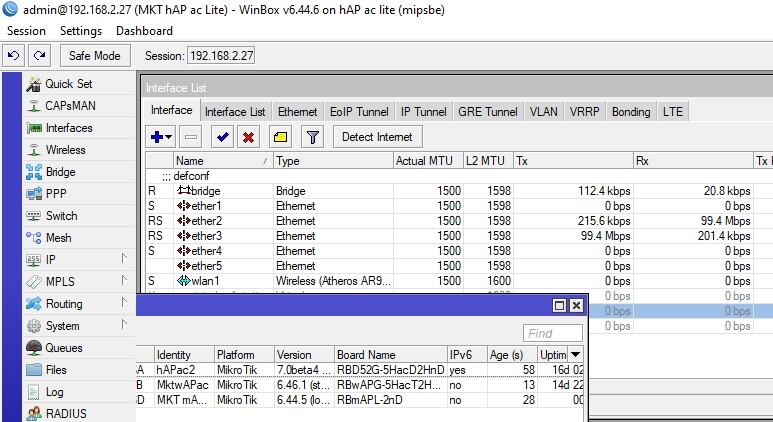Expand the IP submenu arrow
Screen dimensions: 773x422
pos(124,258)
